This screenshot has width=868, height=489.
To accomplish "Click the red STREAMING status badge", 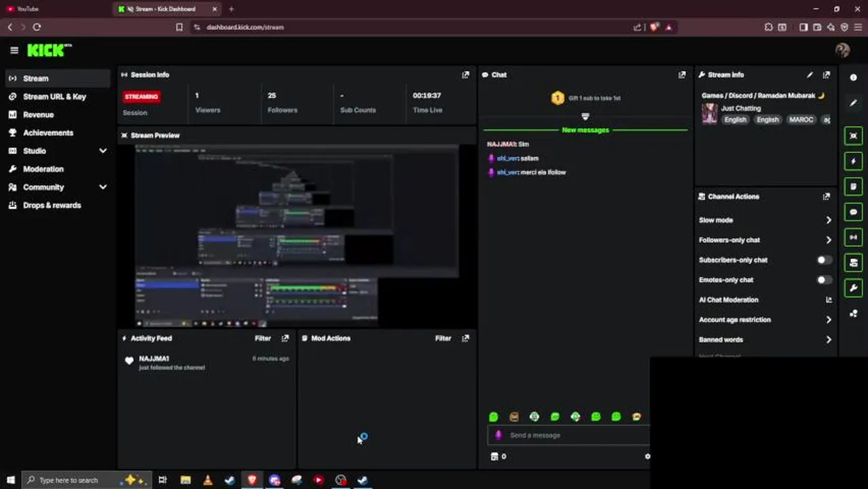I will point(141,96).
